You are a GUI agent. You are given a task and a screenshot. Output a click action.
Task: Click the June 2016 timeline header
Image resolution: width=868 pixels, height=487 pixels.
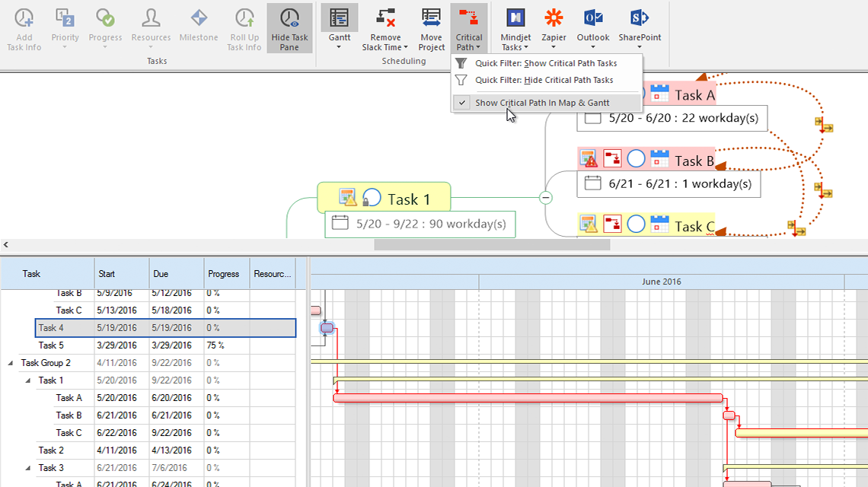(x=662, y=282)
